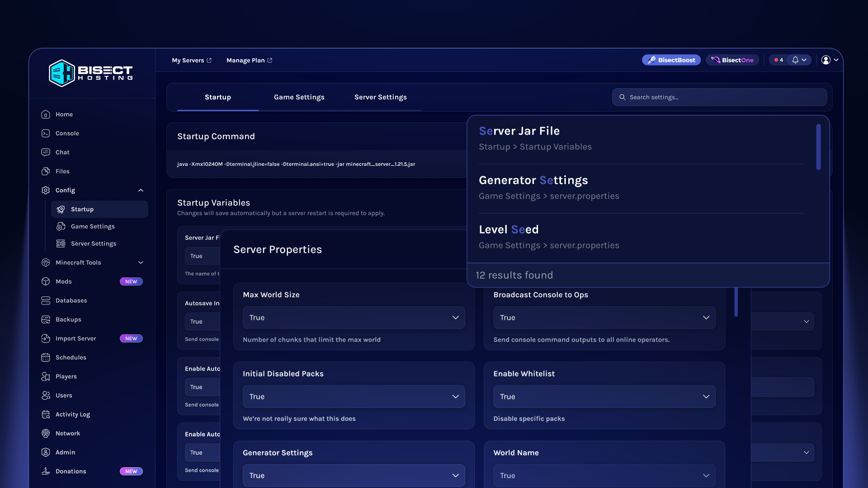
Task: Select the Level Seed search result
Action: (642, 237)
